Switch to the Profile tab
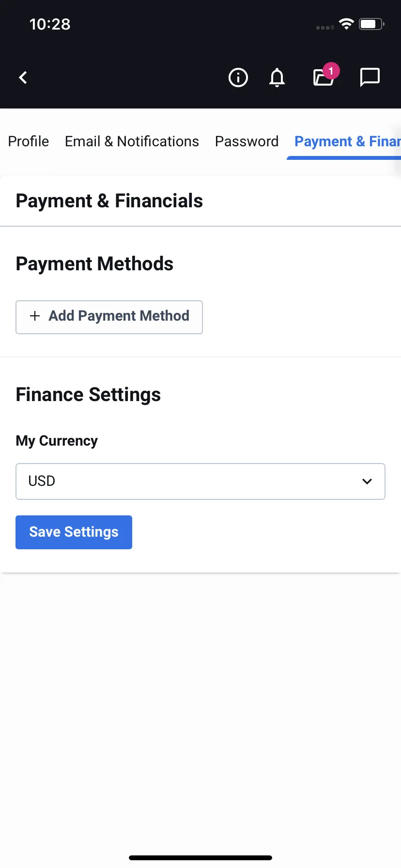This screenshot has width=401, height=868. 29,141
